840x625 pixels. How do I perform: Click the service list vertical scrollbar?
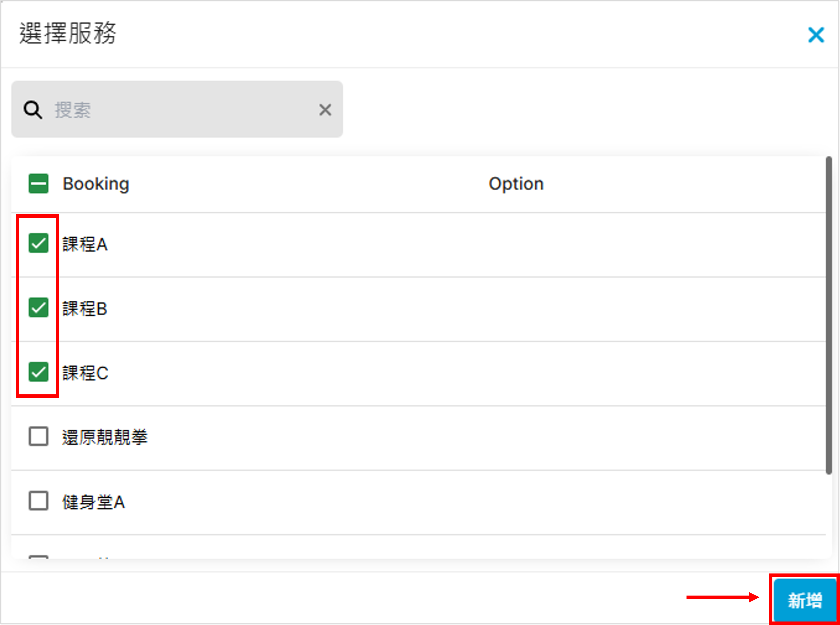pyautogui.click(x=829, y=315)
